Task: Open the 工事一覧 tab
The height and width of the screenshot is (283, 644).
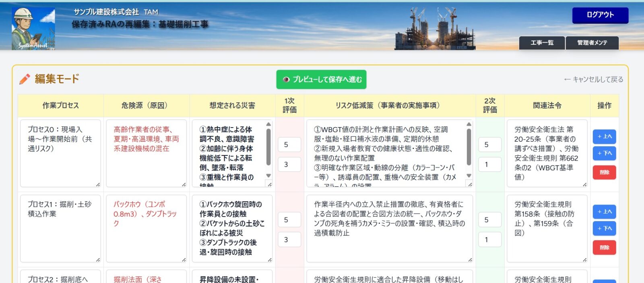Action: (x=542, y=43)
